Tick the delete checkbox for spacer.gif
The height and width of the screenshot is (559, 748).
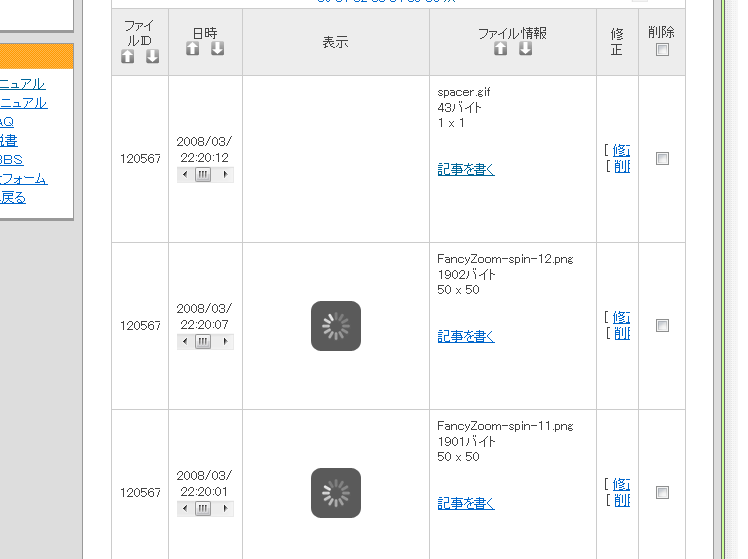click(x=662, y=158)
